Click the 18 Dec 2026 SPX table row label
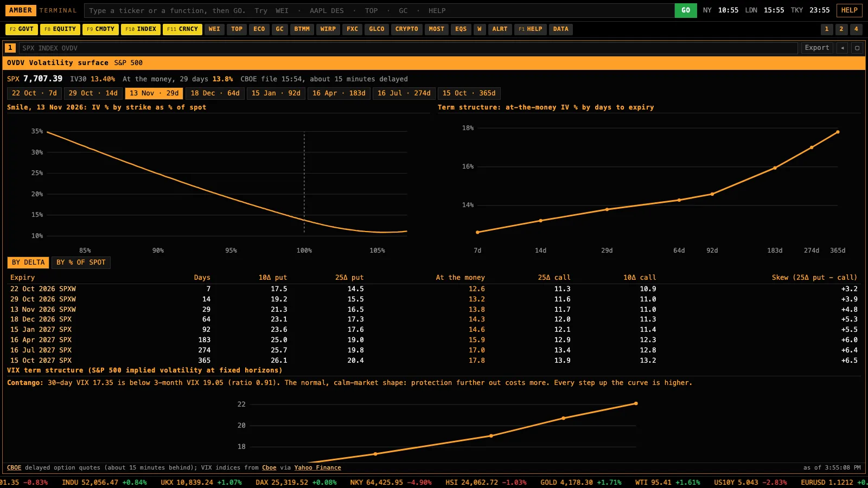The height and width of the screenshot is (488, 868). tap(41, 319)
